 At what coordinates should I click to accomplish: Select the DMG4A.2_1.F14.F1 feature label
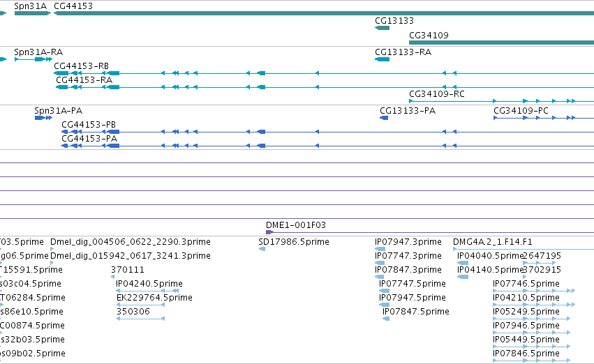point(493,242)
